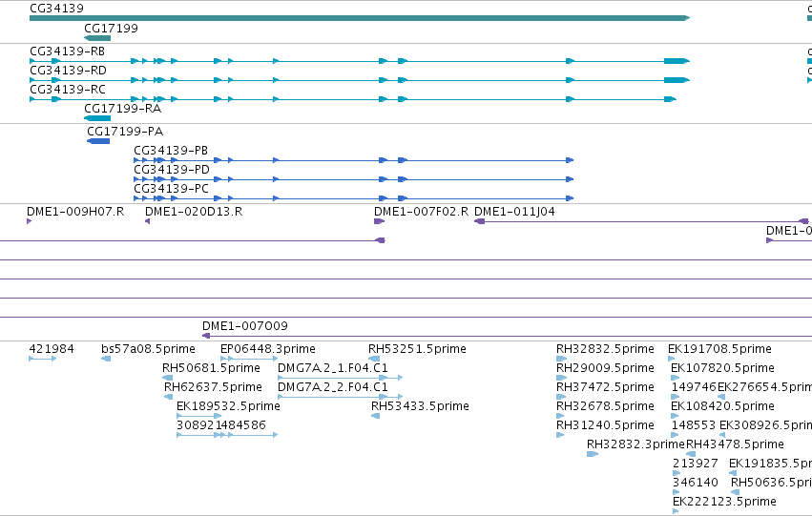Select the 1484586 EST label

[240, 425]
